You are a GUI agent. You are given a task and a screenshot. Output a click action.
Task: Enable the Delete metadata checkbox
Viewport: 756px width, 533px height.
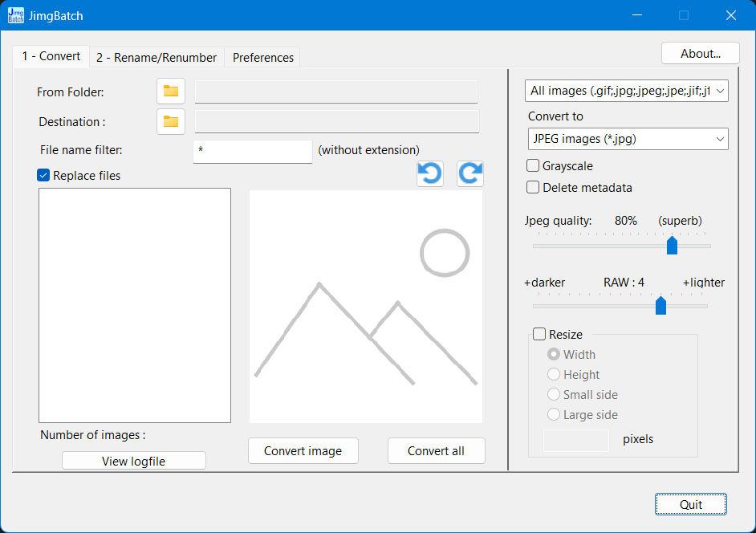[x=533, y=188]
